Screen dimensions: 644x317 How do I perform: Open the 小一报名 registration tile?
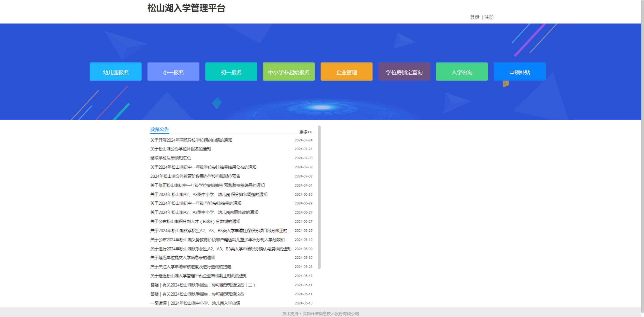click(173, 72)
